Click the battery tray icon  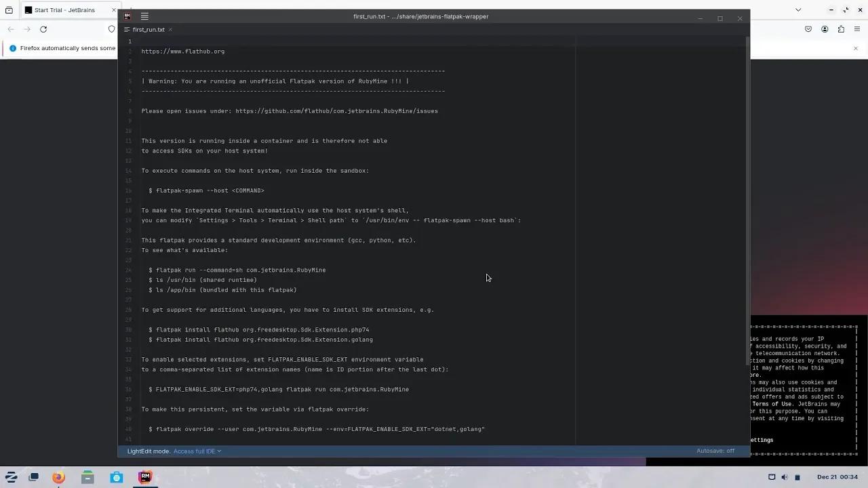coord(797,477)
